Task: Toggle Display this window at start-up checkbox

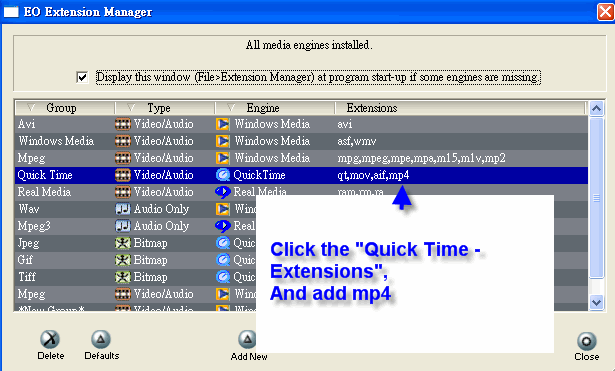Action: [x=82, y=77]
